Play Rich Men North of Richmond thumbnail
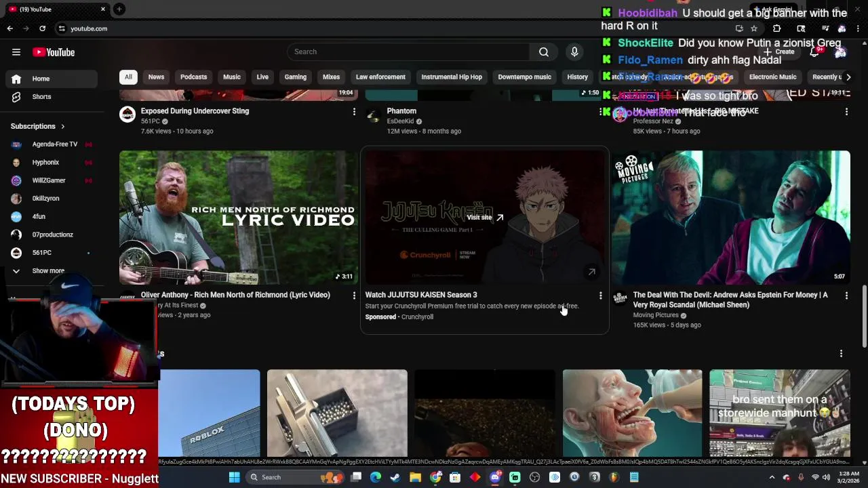Viewport: 868px width, 488px height. click(x=239, y=218)
